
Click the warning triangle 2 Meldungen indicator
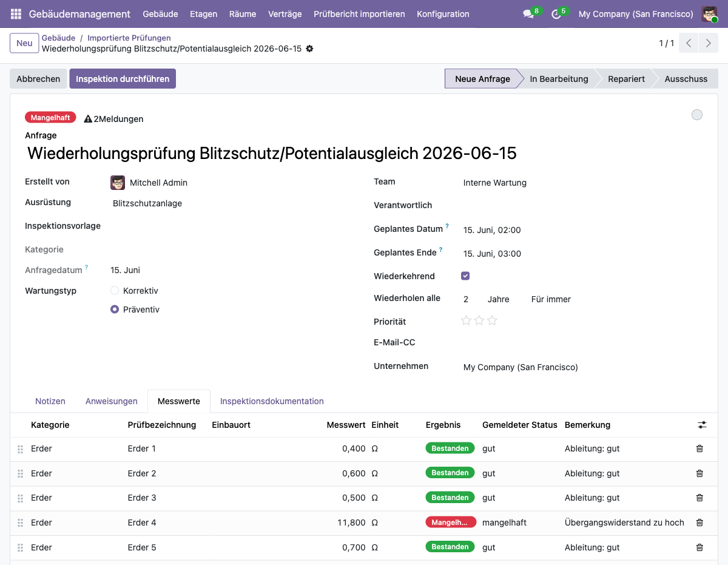click(x=113, y=119)
